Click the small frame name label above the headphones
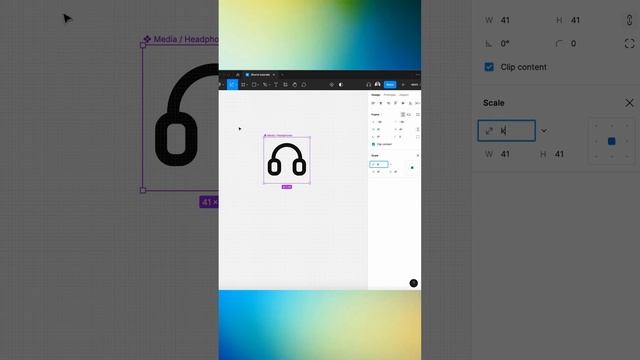Screen dimensions: 640x360 tap(278, 135)
